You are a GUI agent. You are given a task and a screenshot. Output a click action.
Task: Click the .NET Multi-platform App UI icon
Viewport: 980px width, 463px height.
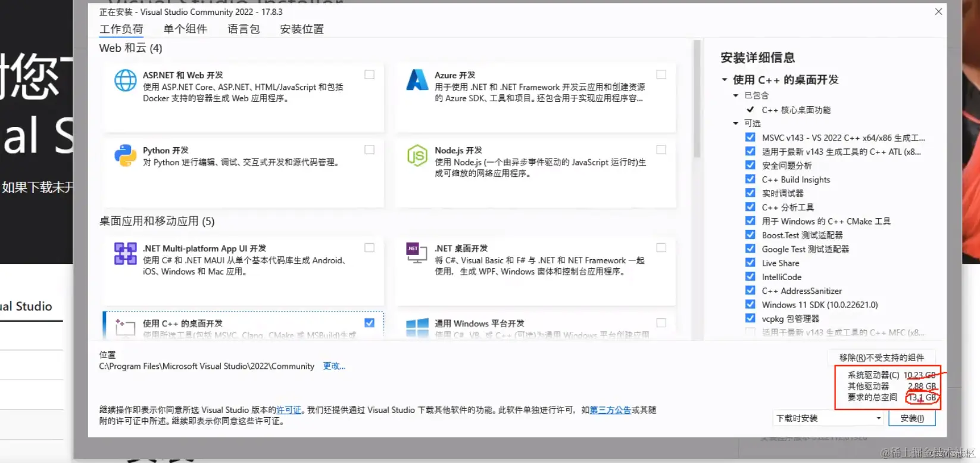coord(125,253)
